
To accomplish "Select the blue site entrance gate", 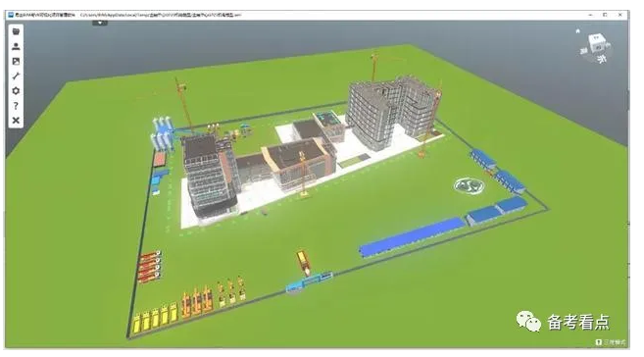I will tap(310, 282).
